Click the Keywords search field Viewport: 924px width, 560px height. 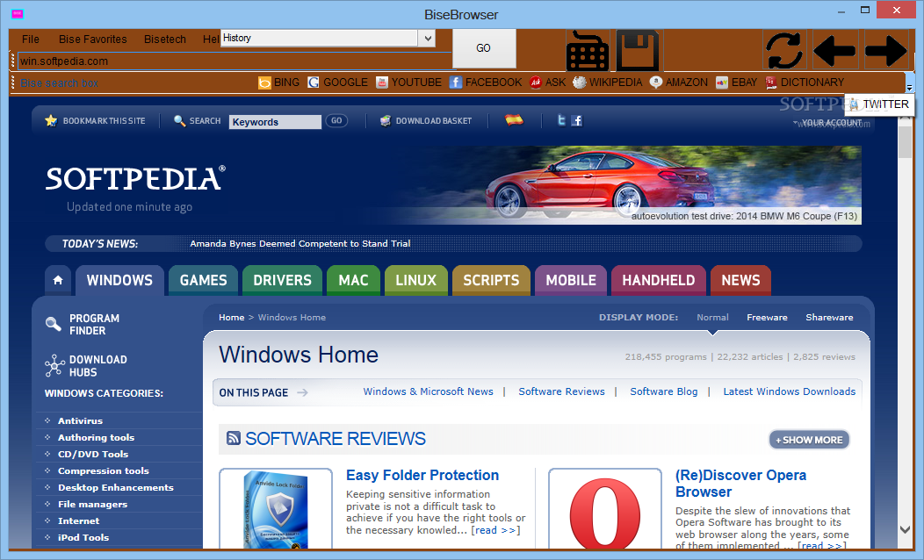click(x=275, y=122)
